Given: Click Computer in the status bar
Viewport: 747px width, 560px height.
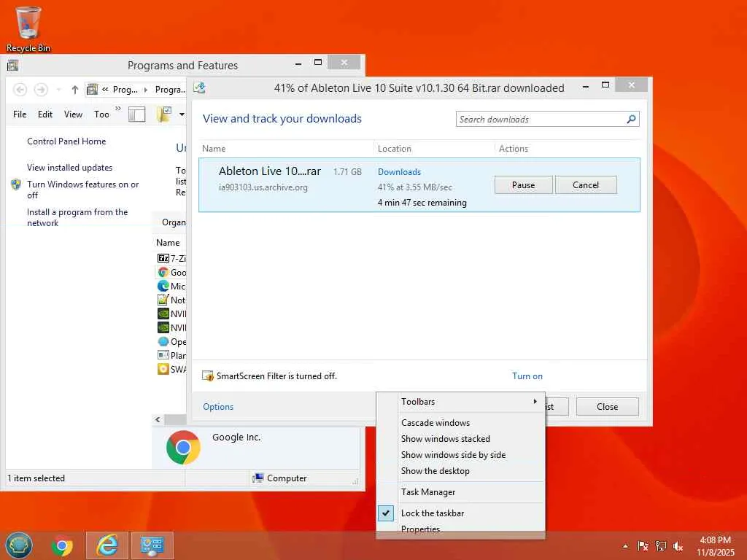Looking at the screenshot, I should 286,478.
